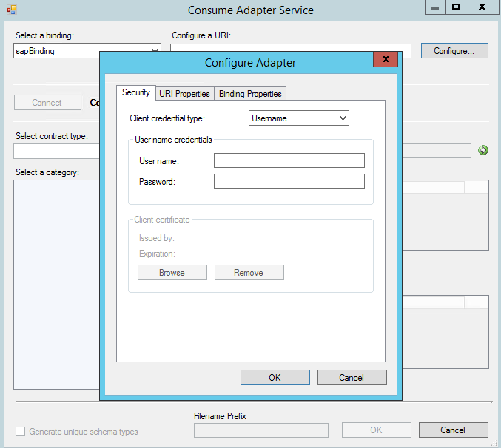Click Cancel in Consume Adapter Service window
The width and height of the screenshot is (501, 448).
(x=454, y=430)
